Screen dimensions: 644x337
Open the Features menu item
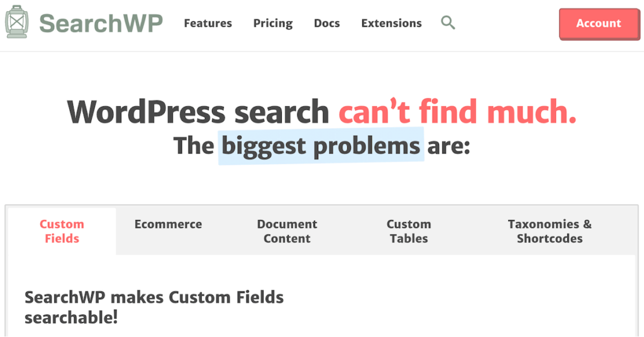[208, 23]
